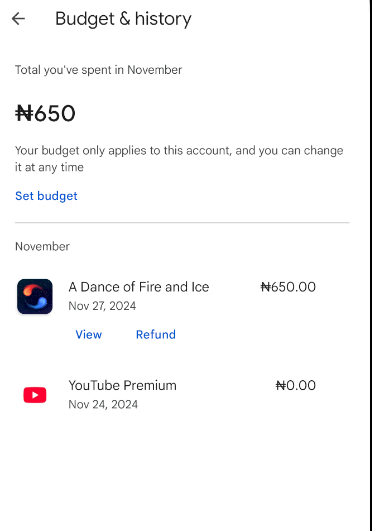
Task: Click the horizontal divider below Set budget
Action: pos(182,222)
